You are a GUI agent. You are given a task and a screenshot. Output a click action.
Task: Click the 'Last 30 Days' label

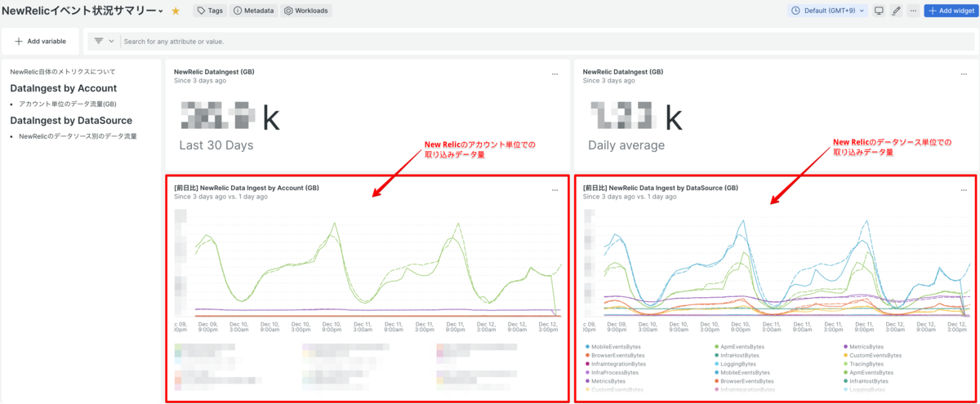216,145
